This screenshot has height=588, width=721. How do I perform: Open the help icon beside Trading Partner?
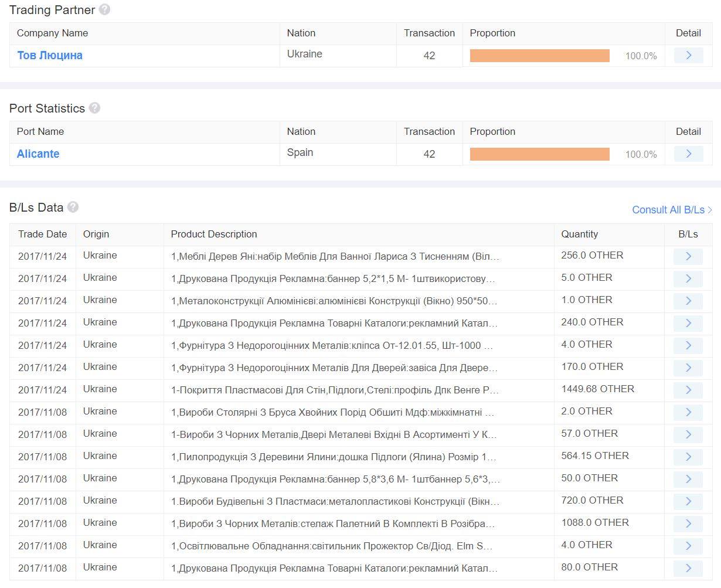104,10
